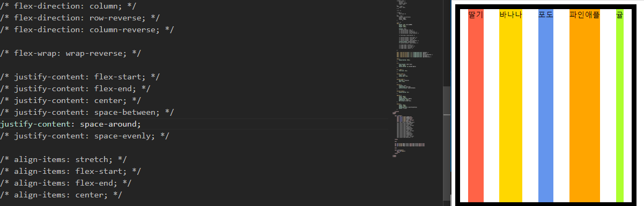Click the green 귤 flex item

620,105
